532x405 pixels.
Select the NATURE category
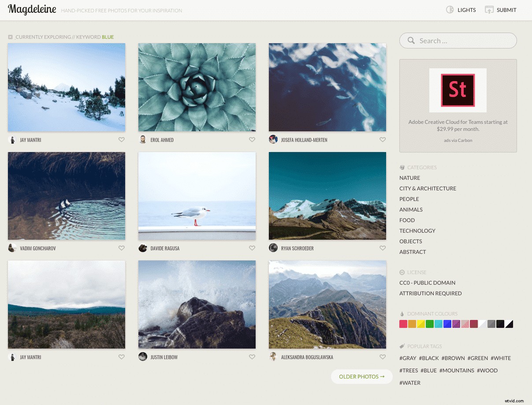409,178
